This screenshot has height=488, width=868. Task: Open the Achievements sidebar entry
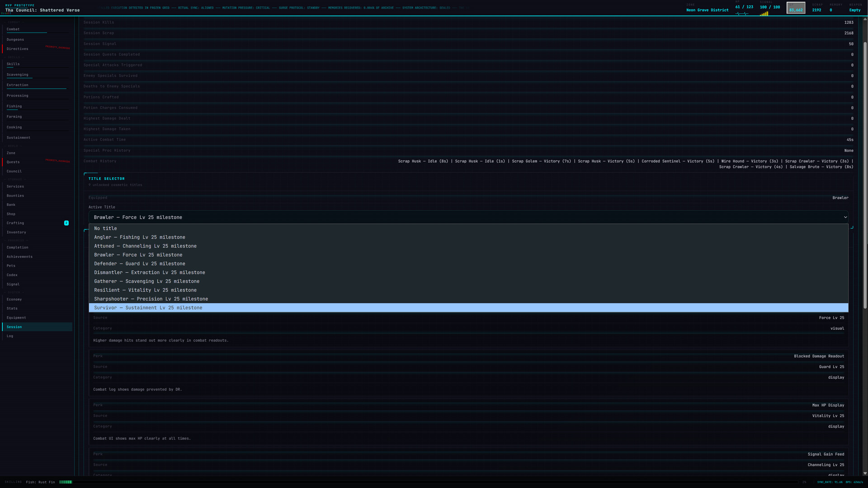tap(19, 257)
